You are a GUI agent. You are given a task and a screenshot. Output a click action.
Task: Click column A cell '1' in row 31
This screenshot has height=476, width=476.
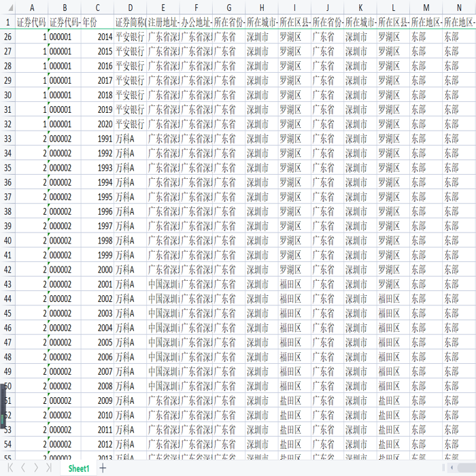point(31,109)
